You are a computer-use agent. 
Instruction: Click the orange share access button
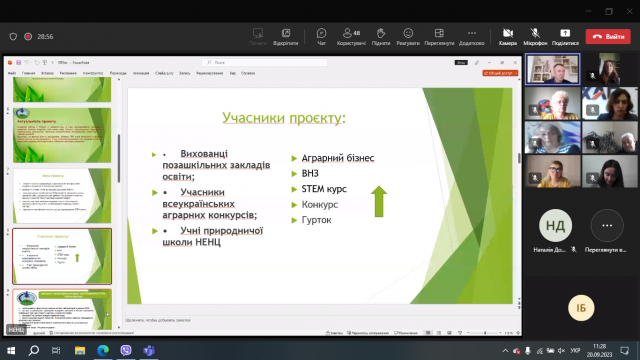click(x=500, y=73)
